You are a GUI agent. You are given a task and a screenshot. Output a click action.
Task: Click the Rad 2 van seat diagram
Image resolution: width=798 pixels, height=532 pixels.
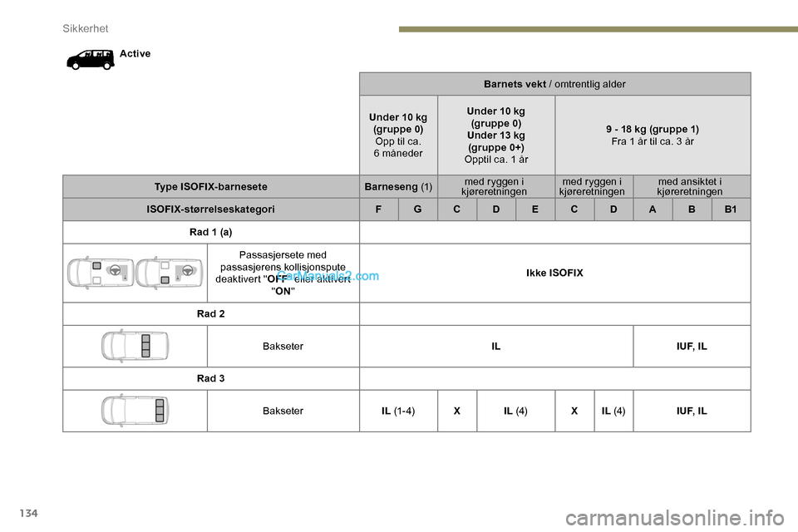click(x=135, y=346)
